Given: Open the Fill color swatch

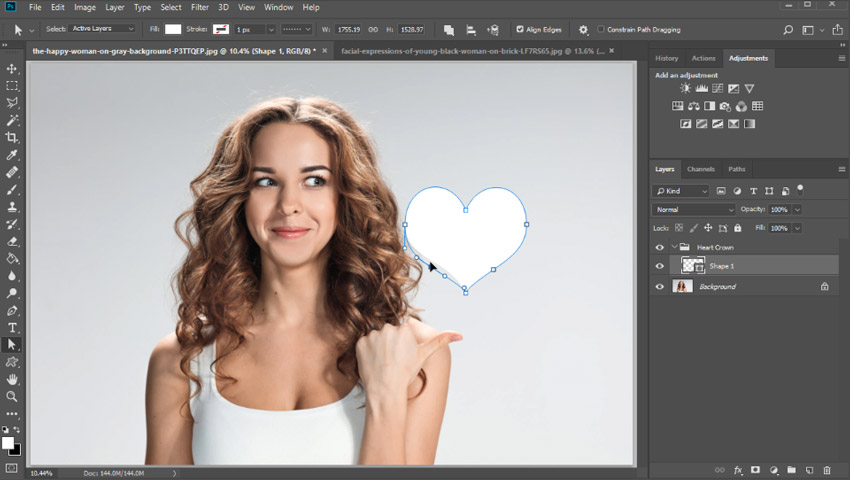Looking at the screenshot, I should [173, 29].
